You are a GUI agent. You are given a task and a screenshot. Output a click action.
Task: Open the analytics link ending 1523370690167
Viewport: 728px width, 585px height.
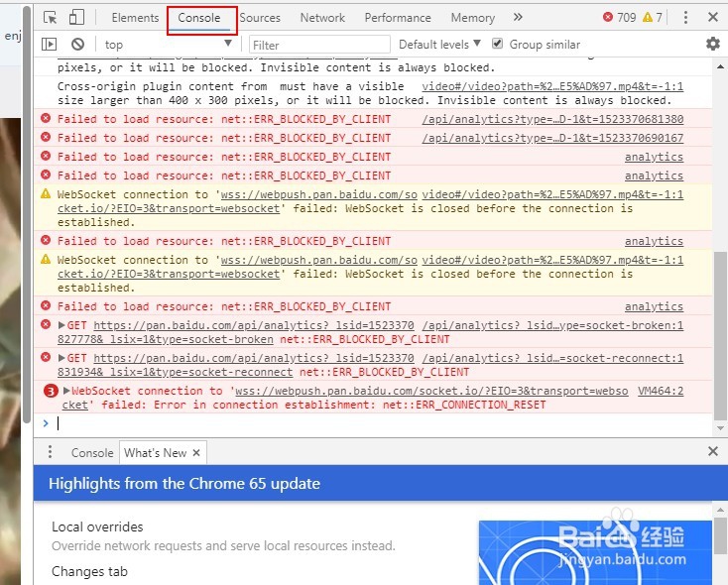click(x=552, y=139)
